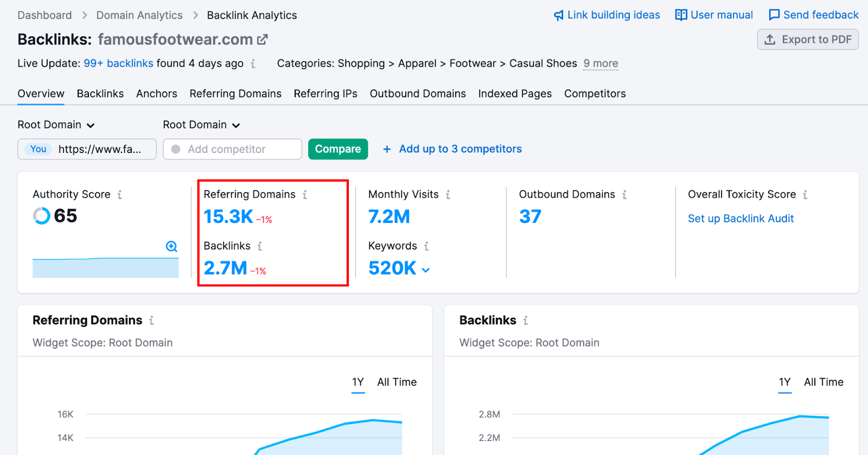Image resolution: width=868 pixels, height=455 pixels.
Task: Open the Anchors tab
Action: click(156, 94)
